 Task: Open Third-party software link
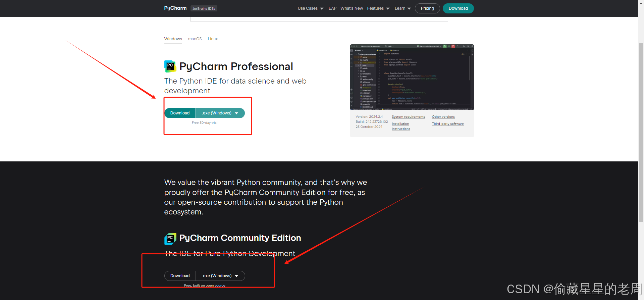point(448,124)
